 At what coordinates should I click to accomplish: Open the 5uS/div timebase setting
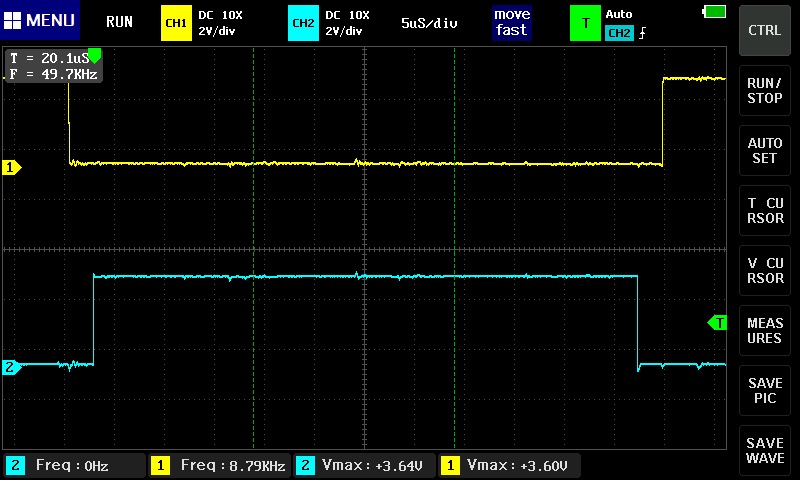tap(429, 22)
